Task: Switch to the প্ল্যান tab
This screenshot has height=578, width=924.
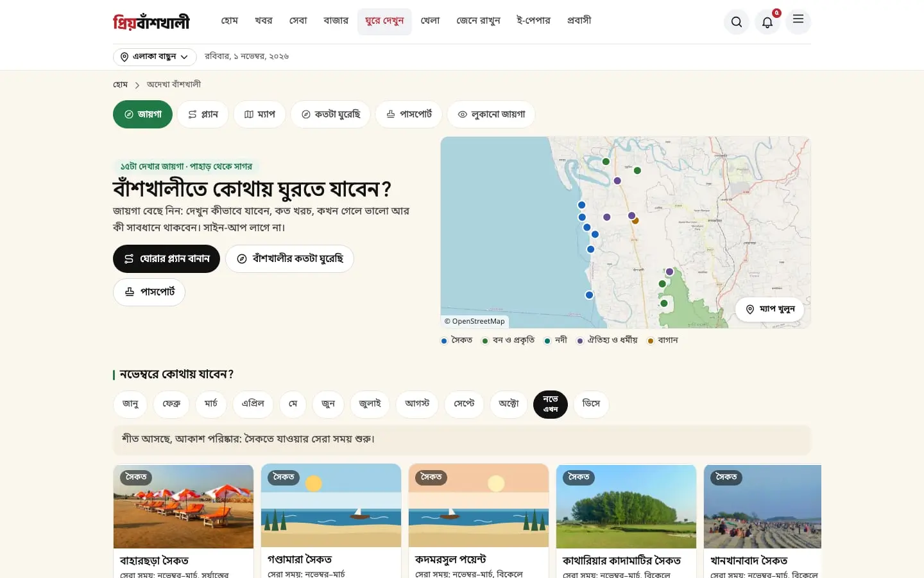Action: click(x=203, y=114)
